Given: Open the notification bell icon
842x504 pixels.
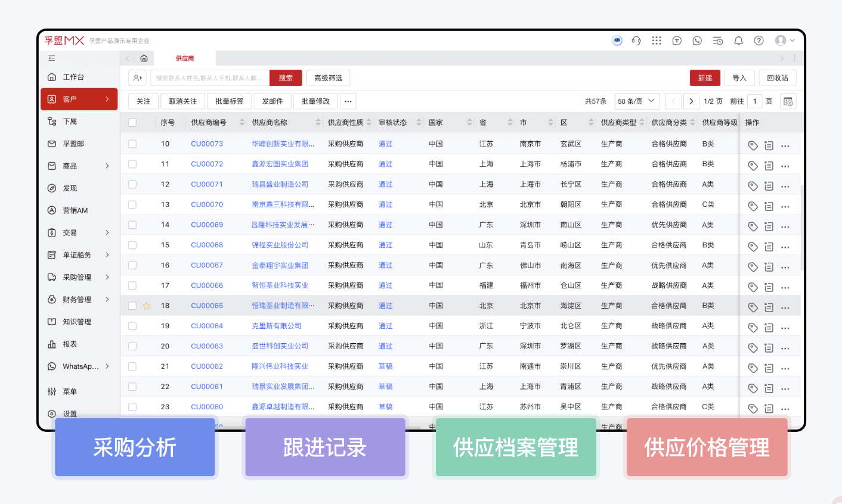Looking at the screenshot, I should pos(738,41).
